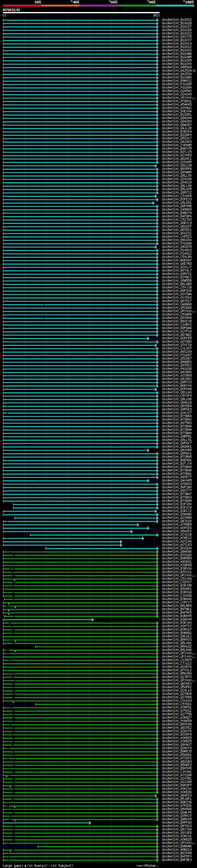Select the UniRef100_D0EY64 label
The height and width of the screenshot is (868, 197).
pos(177,111)
